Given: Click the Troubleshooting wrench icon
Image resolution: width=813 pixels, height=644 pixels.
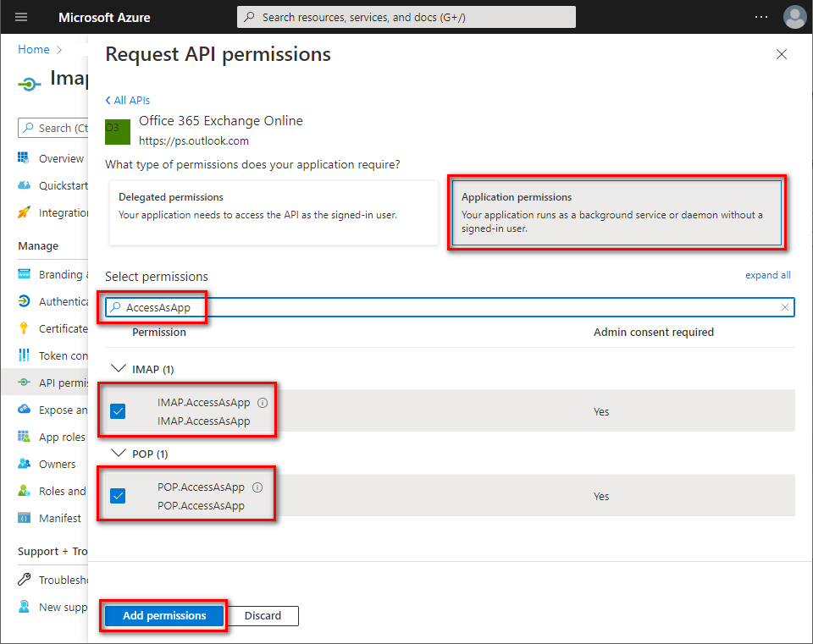Looking at the screenshot, I should point(24,579).
